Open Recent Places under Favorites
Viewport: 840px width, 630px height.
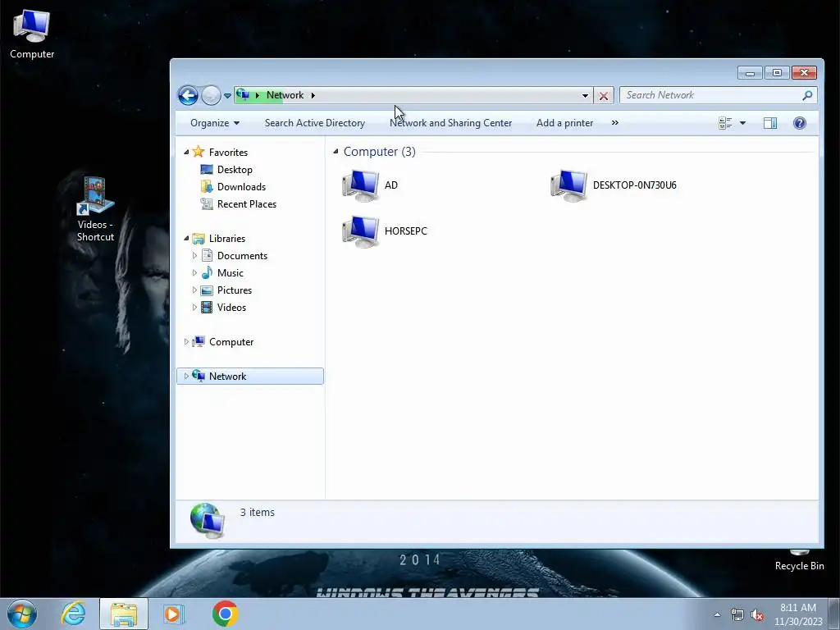(x=246, y=203)
